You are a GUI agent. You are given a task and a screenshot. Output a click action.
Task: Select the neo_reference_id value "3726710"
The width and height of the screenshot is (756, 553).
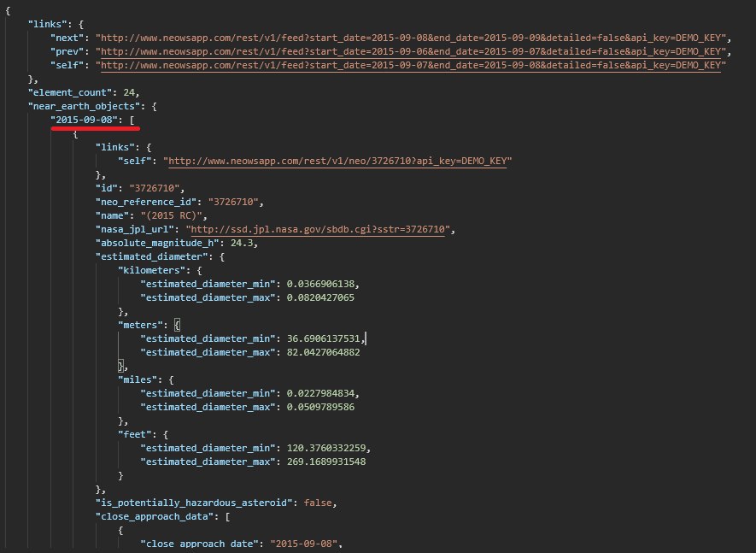coord(233,202)
